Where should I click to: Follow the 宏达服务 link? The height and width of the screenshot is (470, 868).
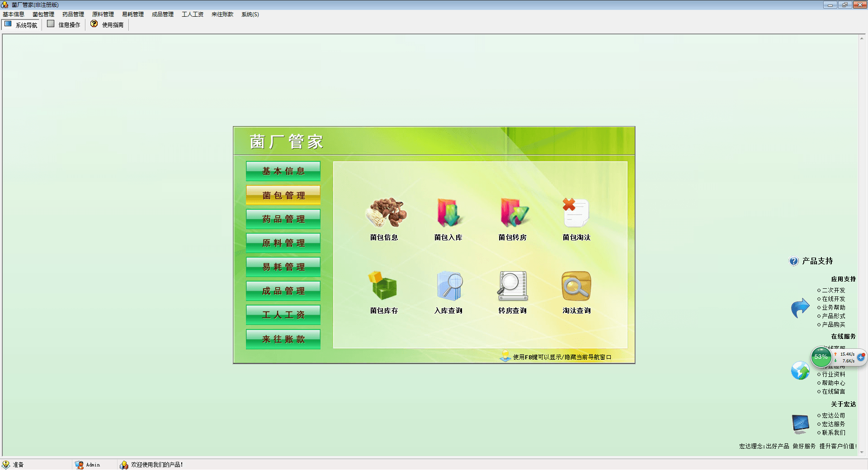pyautogui.click(x=833, y=424)
